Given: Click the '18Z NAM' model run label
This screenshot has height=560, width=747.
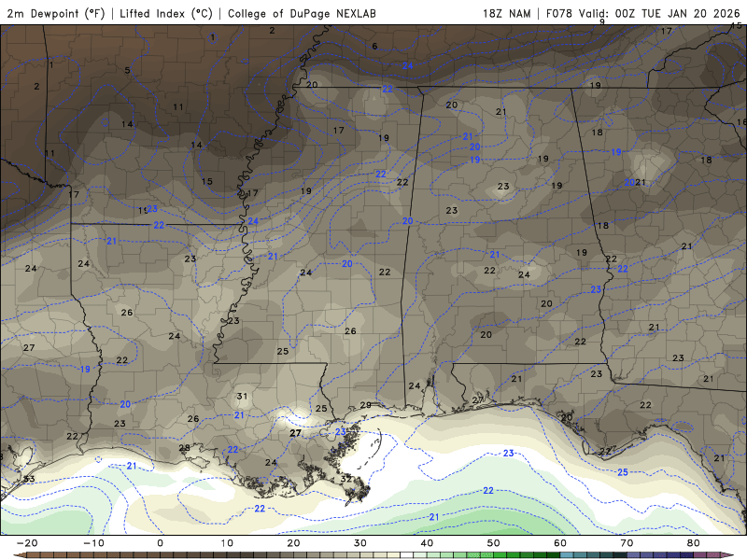Looking at the screenshot, I should (506, 13).
